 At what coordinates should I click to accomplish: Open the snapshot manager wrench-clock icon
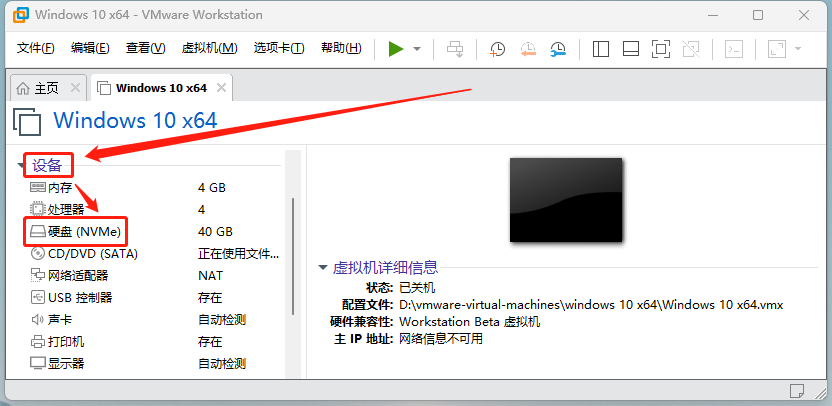pyautogui.click(x=558, y=49)
